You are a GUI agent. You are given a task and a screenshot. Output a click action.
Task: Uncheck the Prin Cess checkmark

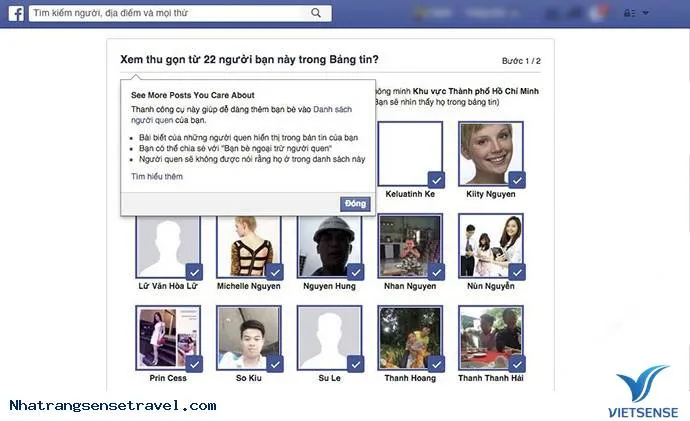[x=194, y=364]
